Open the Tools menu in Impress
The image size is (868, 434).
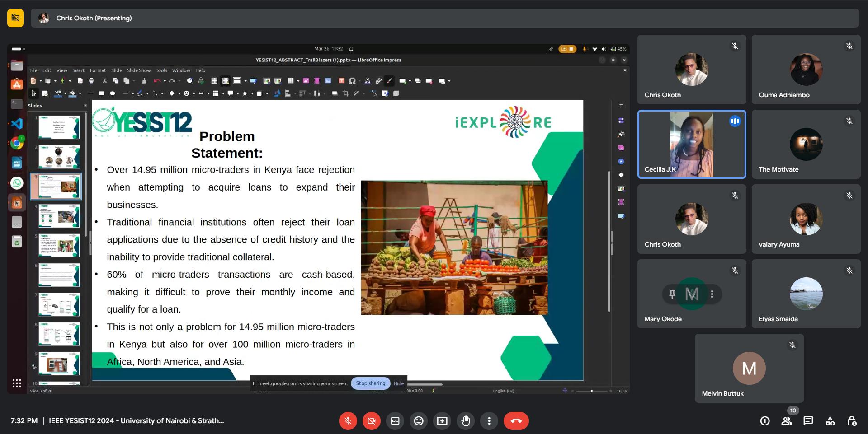coord(161,70)
